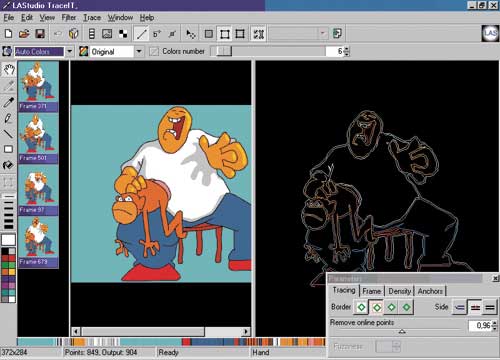Expand the Auto Colors dropdown arrow
The image size is (500, 360).
(x=69, y=51)
